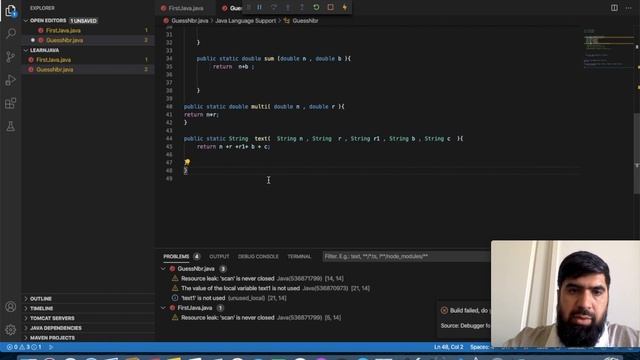Click the Spaces indentation status item

(481, 347)
